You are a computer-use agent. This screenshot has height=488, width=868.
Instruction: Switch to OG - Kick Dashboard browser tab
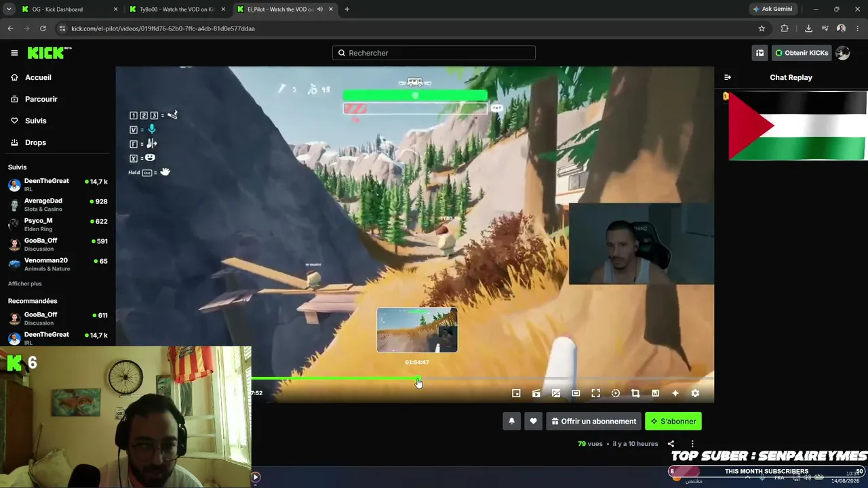tap(64, 9)
